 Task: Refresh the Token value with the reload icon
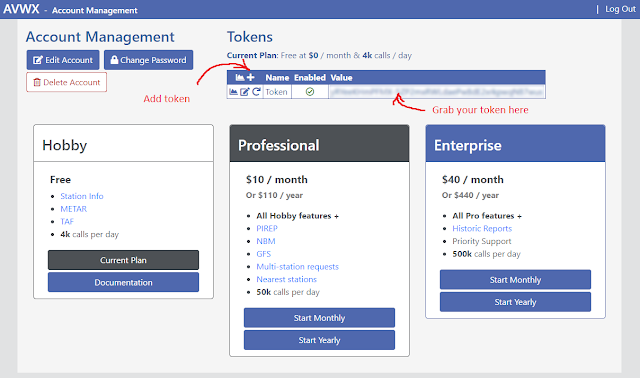(256, 92)
